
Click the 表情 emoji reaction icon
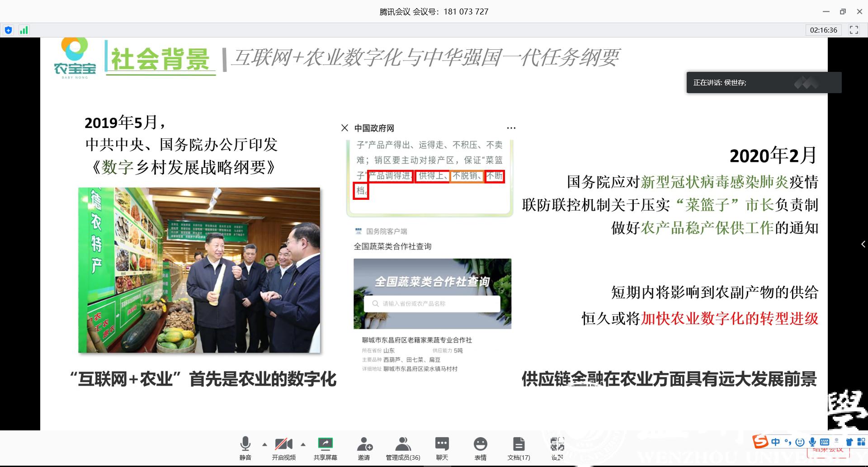coord(480,448)
